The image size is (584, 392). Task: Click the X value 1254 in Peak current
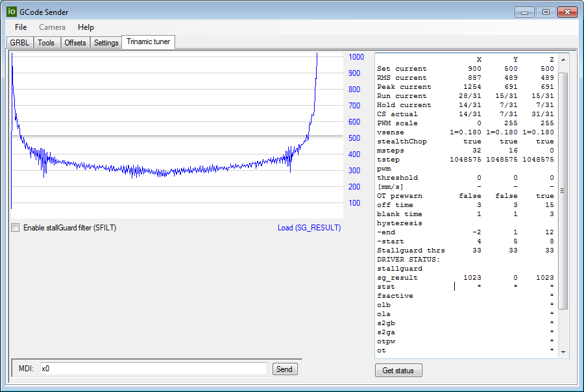(472, 87)
